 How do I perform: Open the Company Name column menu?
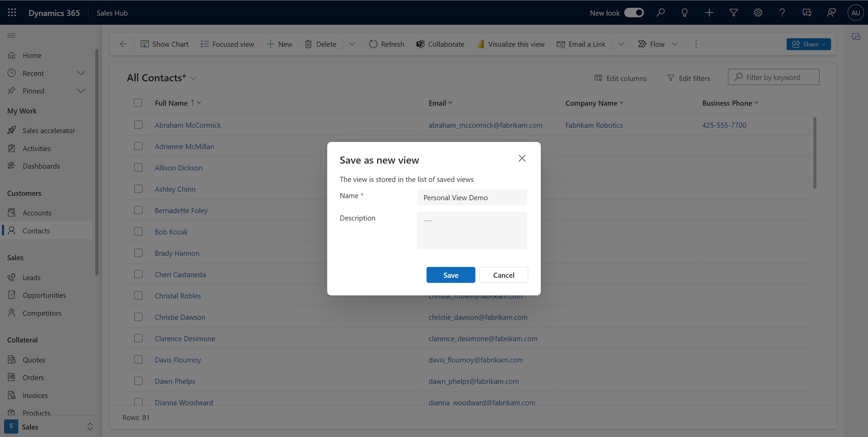point(622,103)
